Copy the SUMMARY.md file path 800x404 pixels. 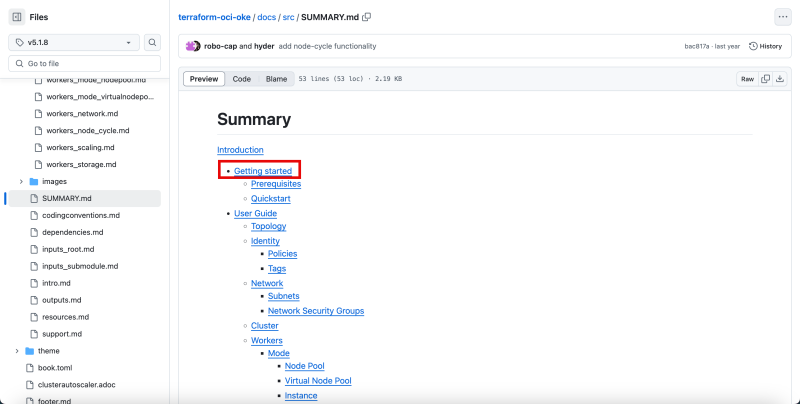click(x=367, y=17)
